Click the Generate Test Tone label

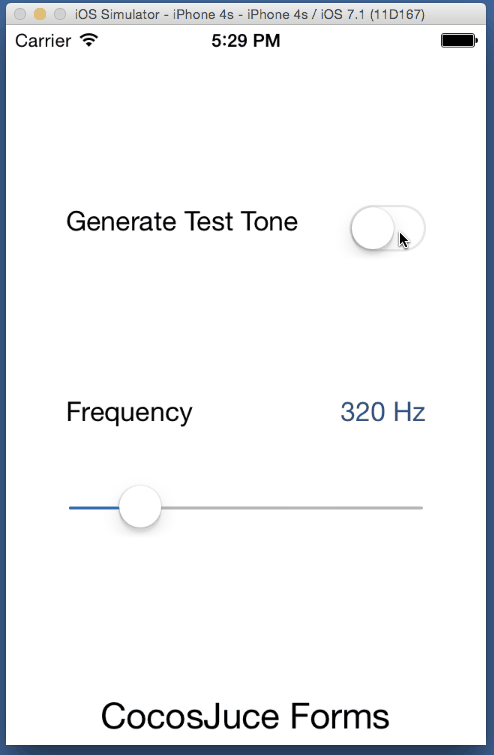pos(182,221)
